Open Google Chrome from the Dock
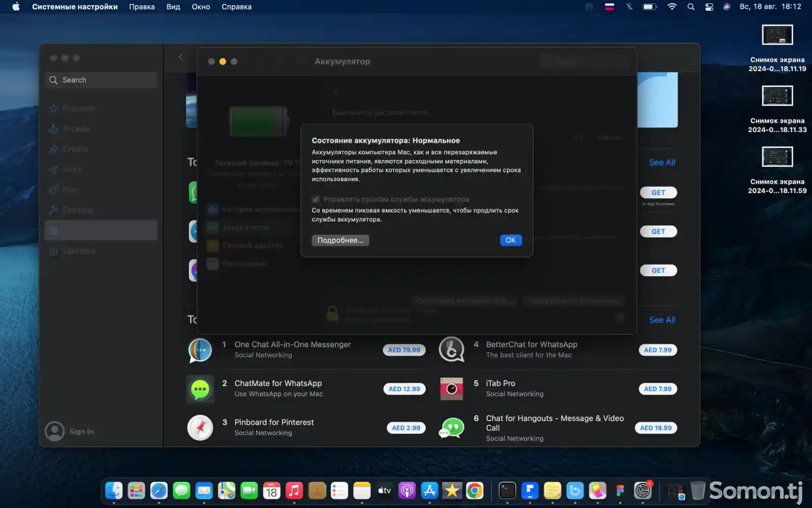Image resolution: width=812 pixels, height=508 pixels. pyautogui.click(x=475, y=491)
